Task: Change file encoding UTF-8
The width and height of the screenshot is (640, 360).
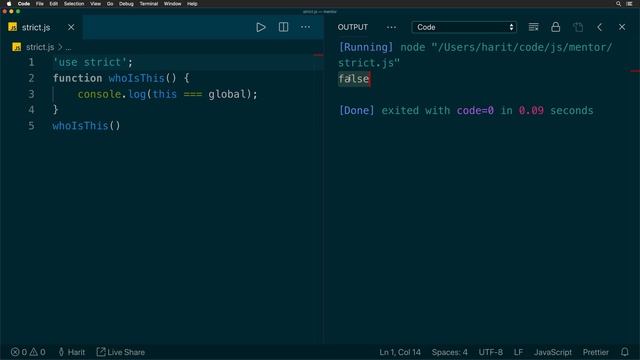Action: pos(491,352)
